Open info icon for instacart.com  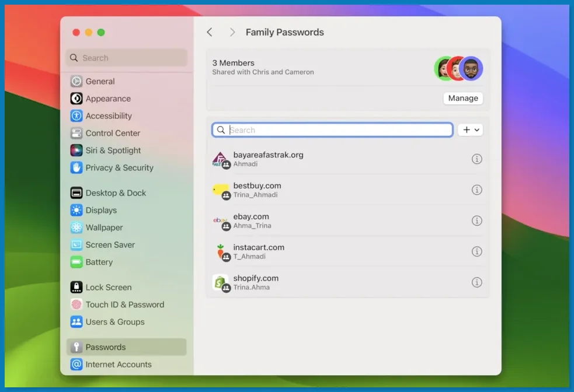click(x=476, y=251)
